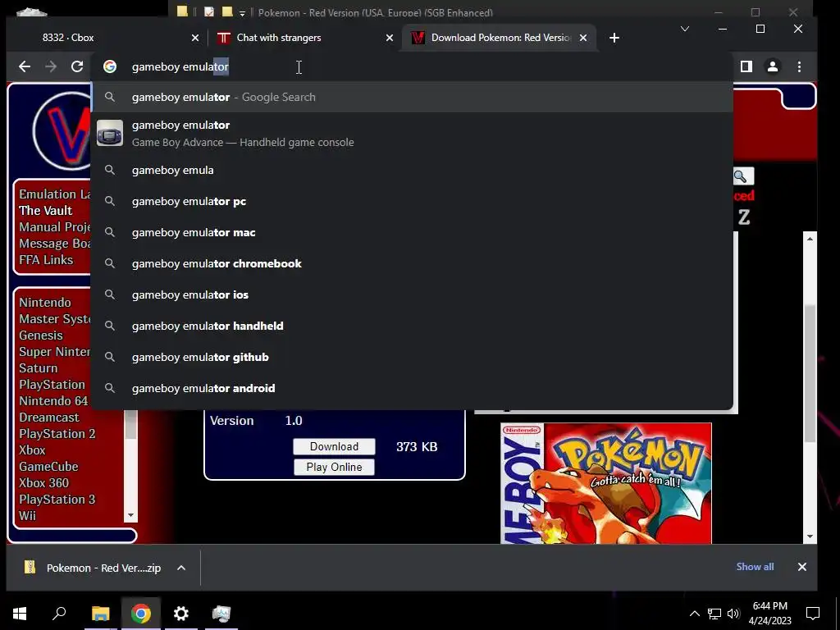Click the Download button for 373 KB ROM
The image size is (840, 630).
[334, 446]
